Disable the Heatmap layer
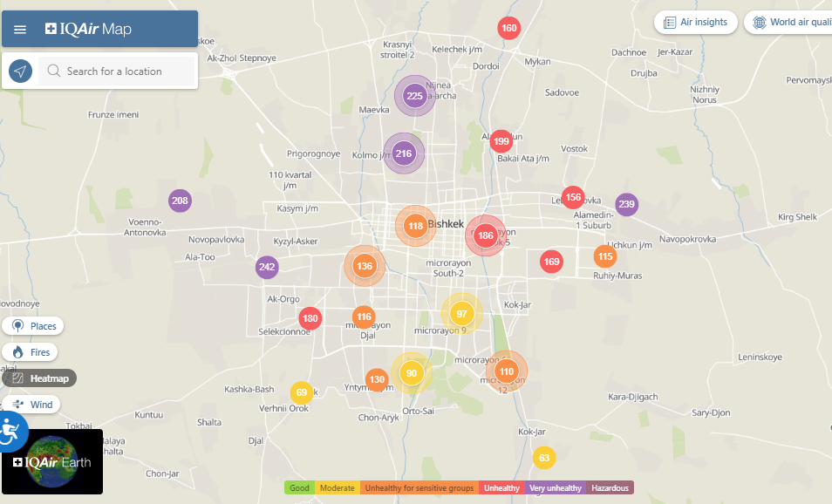 pos(39,378)
